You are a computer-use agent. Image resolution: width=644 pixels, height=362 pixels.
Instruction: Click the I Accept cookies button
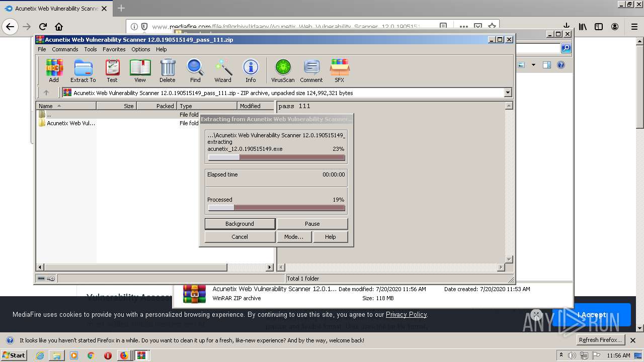(592, 315)
